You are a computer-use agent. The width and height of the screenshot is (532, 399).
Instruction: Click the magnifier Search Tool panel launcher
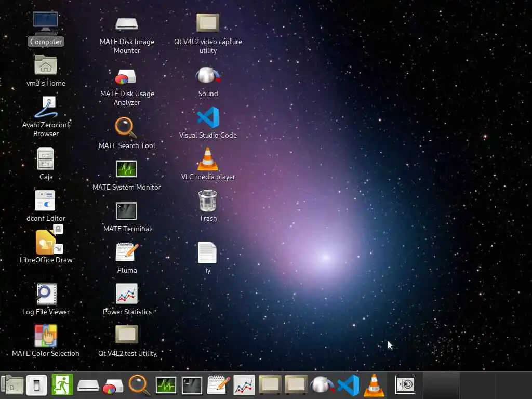coord(139,385)
